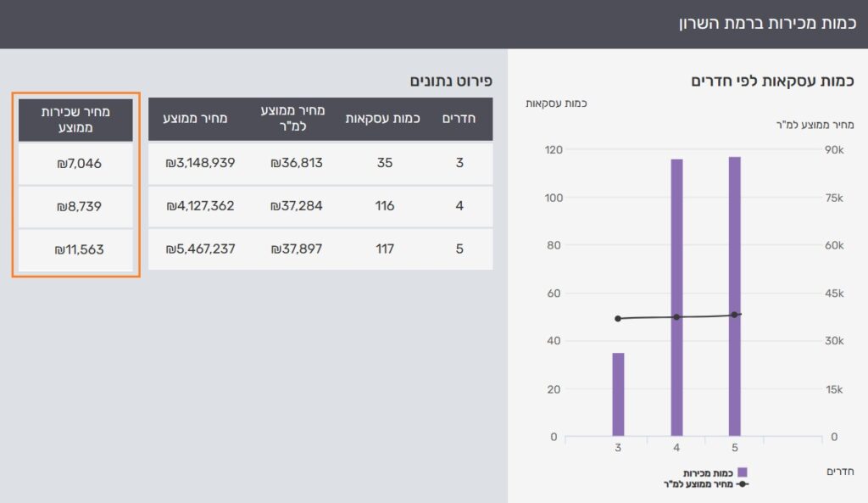Click the 116 transactions count cell

(x=384, y=206)
